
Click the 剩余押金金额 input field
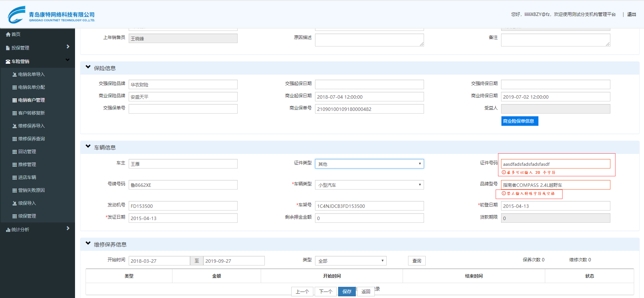point(369,218)
